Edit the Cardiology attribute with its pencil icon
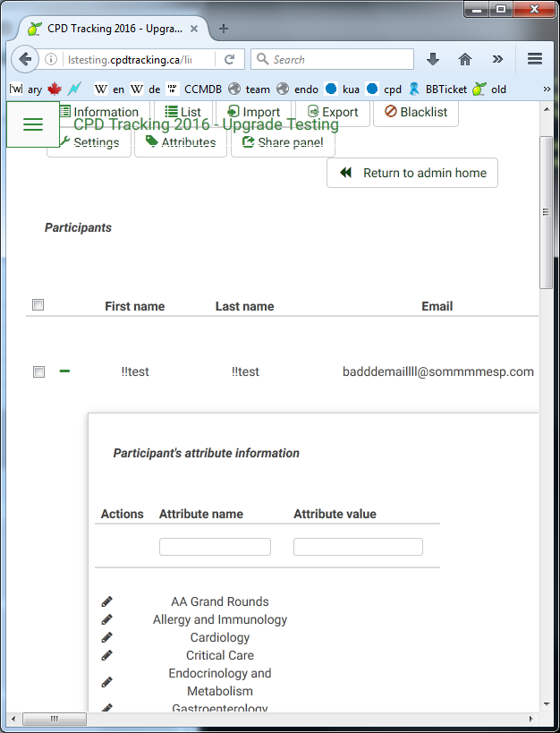 (x=107, y=637)
